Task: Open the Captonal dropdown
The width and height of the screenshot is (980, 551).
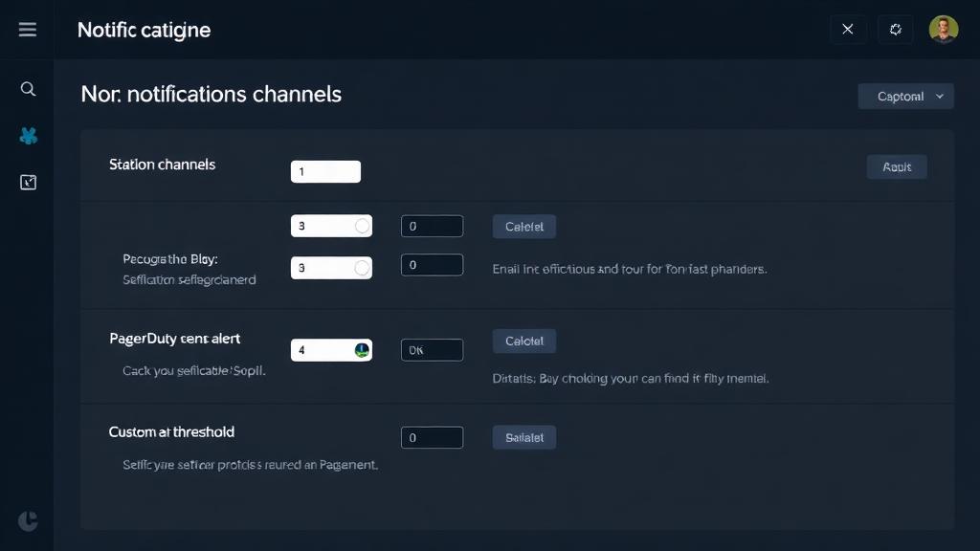Action: [x=905, y=96]
